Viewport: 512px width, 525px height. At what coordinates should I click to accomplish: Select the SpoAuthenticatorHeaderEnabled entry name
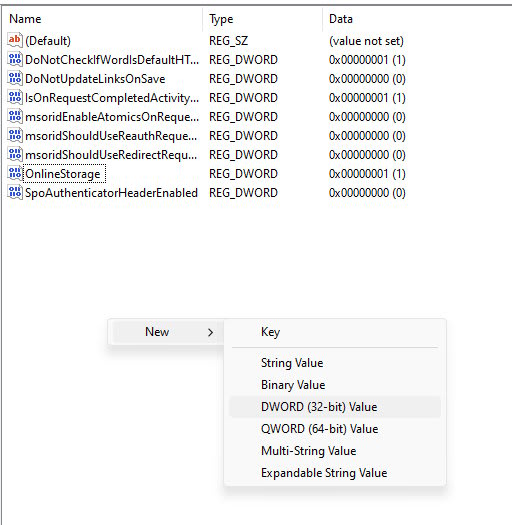tap(112, 193)
